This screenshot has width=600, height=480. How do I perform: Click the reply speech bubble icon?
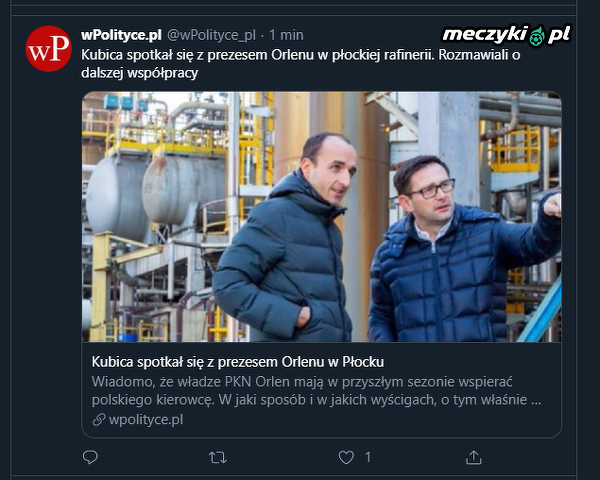point(90,457)
